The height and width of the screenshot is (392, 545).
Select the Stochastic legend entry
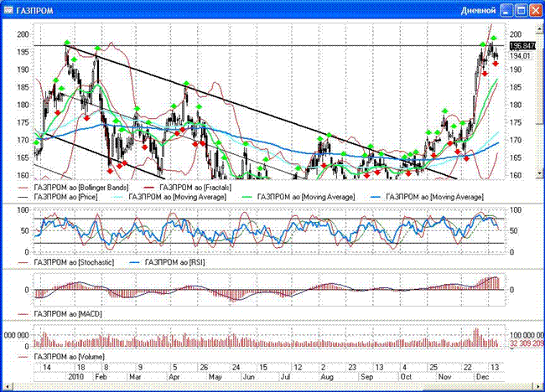click(66, 262)
